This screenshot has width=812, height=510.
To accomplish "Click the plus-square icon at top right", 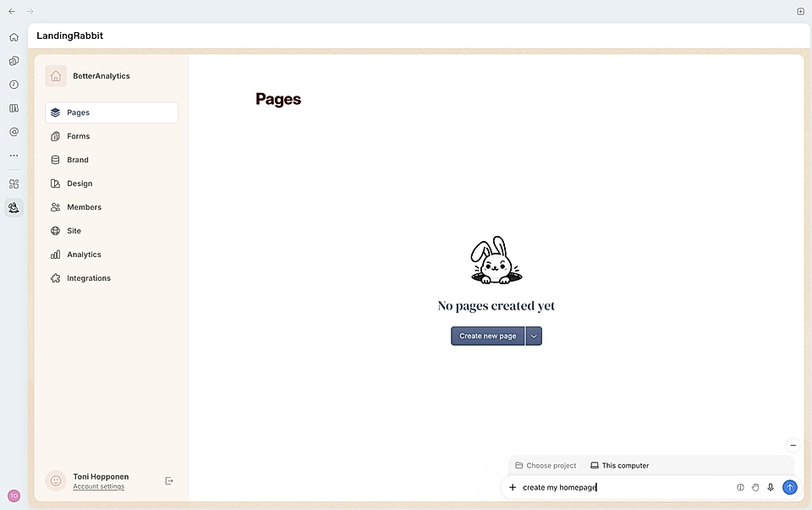I will (800, 11).
